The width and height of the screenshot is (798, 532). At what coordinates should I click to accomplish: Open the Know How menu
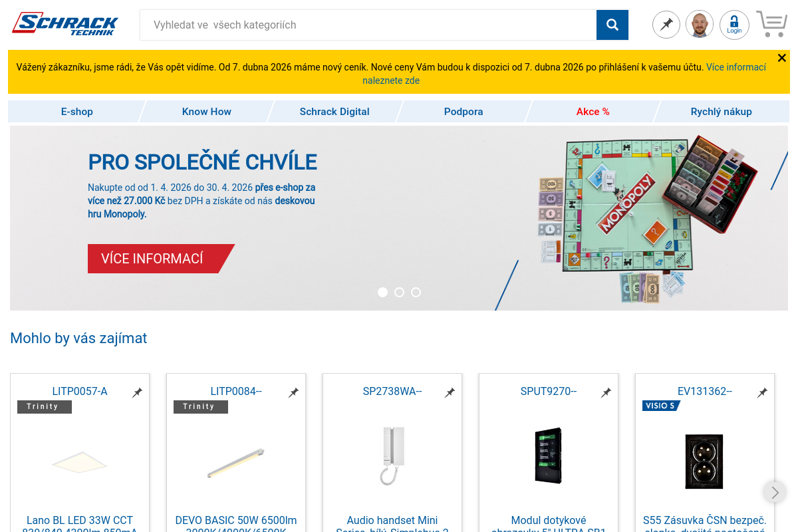[207, 112]
